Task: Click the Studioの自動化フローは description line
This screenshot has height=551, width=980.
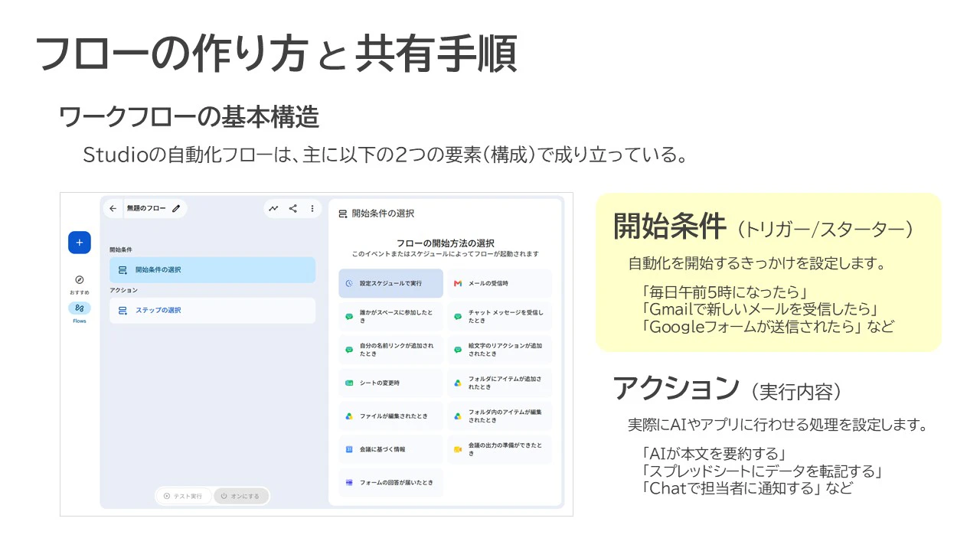Action: coord(385,155)
